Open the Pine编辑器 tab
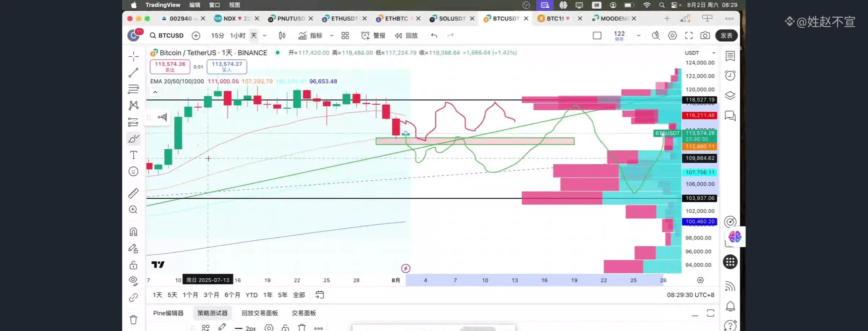Screen dimensions: 868x331 (168, 313)
